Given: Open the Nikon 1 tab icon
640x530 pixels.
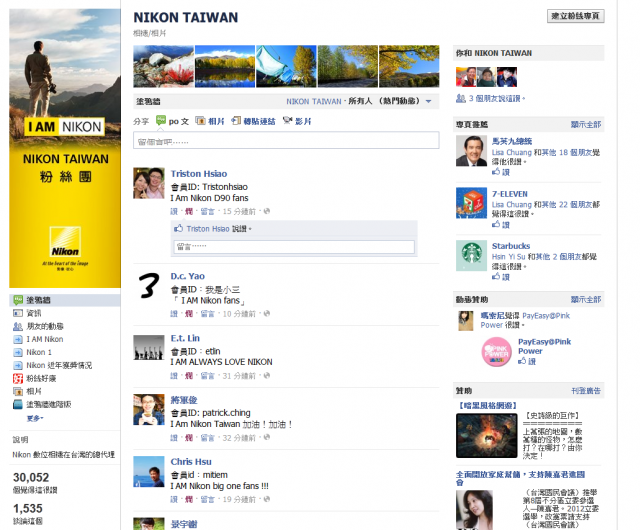Looking at the screenshot, I should [18, 352].
